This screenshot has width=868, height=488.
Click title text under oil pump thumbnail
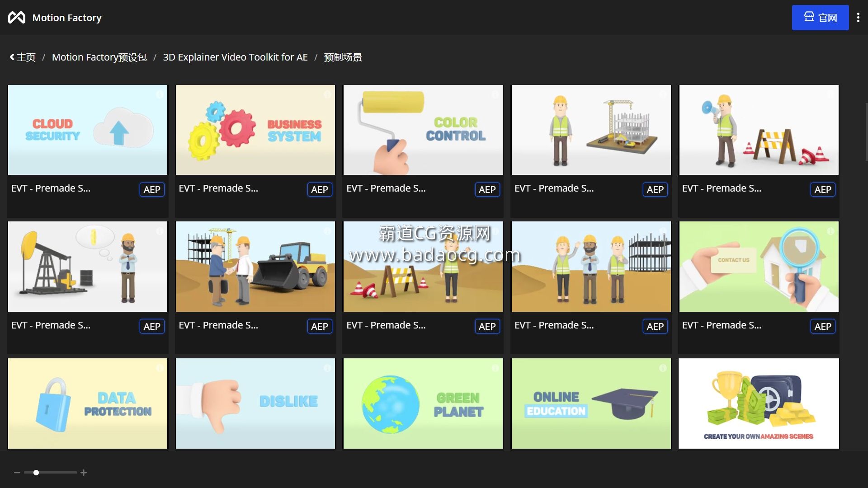pyautogui.click(x=51, y=325)
